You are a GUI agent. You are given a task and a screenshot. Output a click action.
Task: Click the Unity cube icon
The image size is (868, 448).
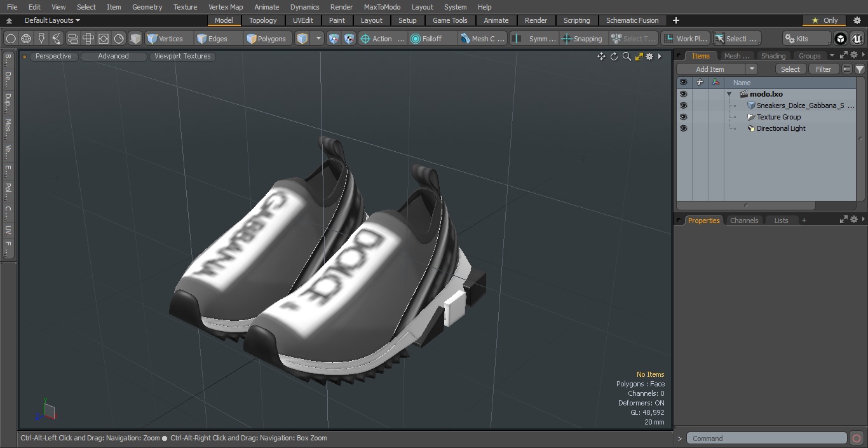[841, 39]
